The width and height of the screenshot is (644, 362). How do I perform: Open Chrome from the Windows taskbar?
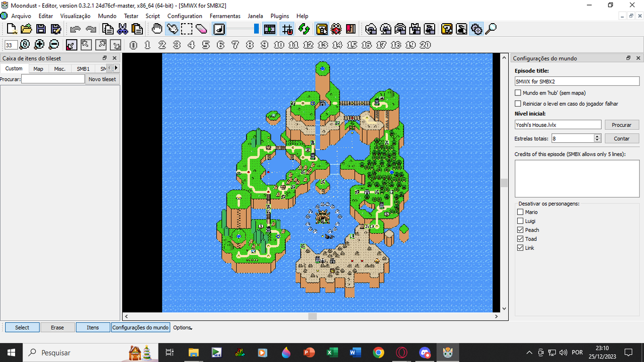[378, 352]
